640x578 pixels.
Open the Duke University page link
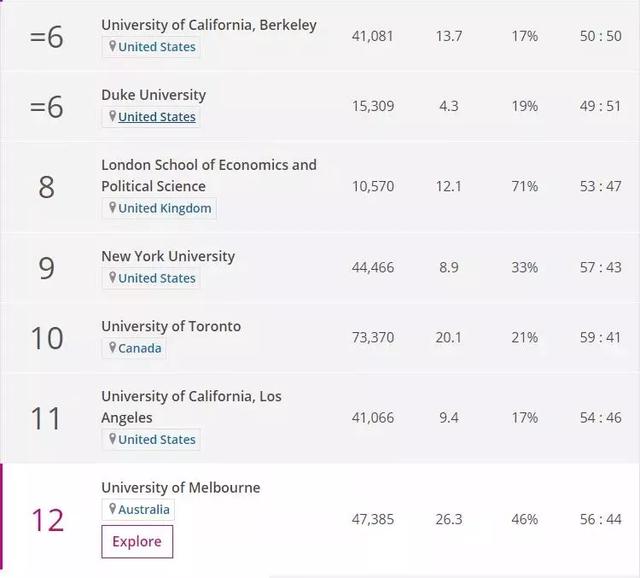[x=153, y=95]
